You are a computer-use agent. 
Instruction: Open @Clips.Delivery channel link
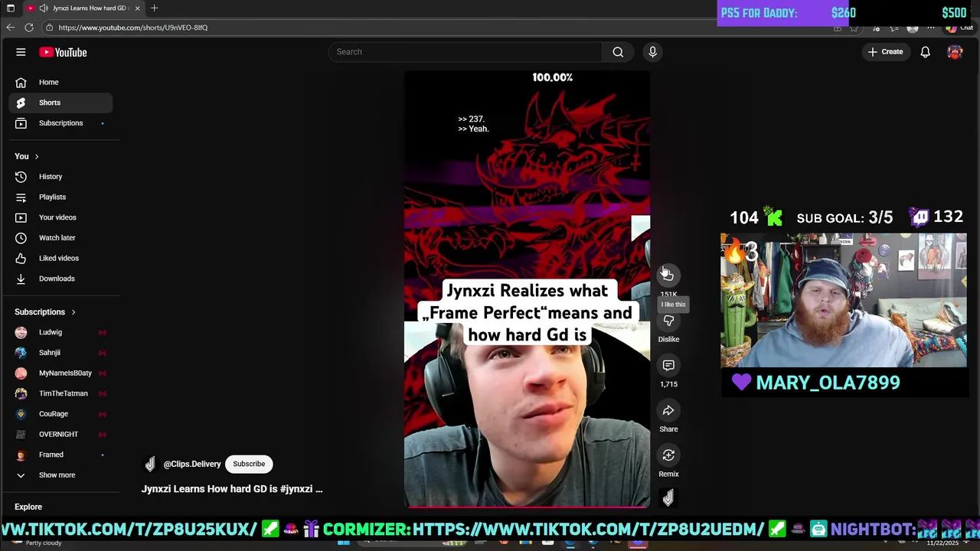click(192, 464)
